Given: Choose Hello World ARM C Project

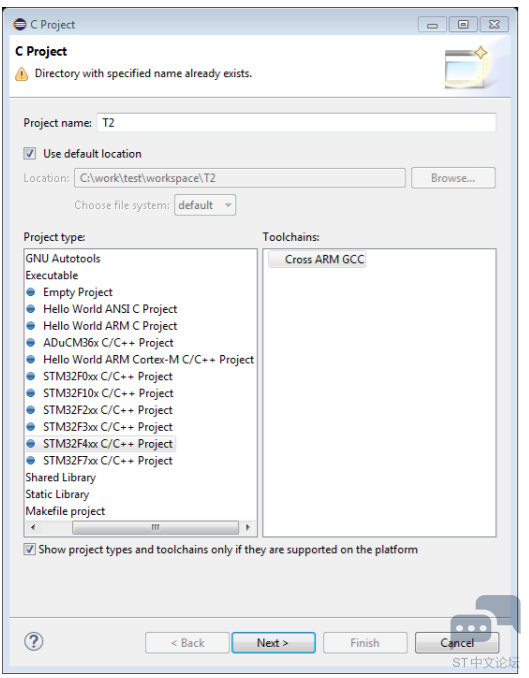Looking at the screenshot, I should pyautogui.click(x=110, y=326).
